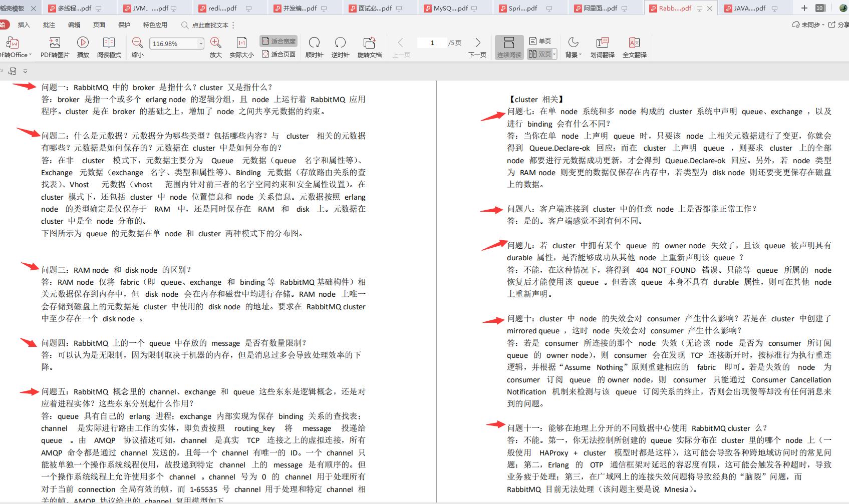Go to previous page with 上一页

(401, 48)
